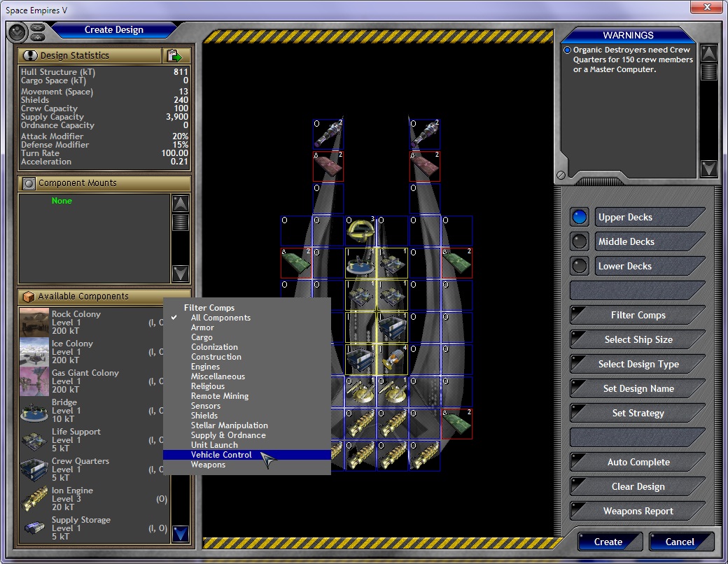Click the slashed-circle icon below the Warnings panel
Viewport: 728px width, 564px height.
(x=561, y=175)
